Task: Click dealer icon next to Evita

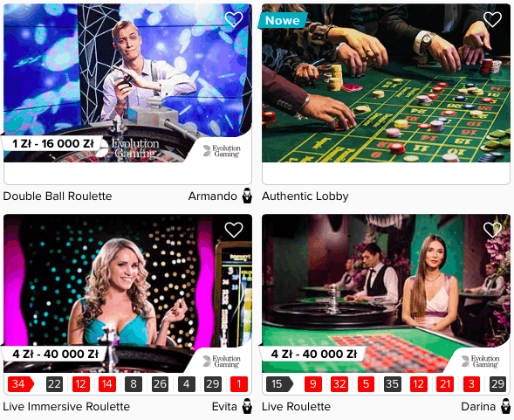Action: [x=247, y=406]
